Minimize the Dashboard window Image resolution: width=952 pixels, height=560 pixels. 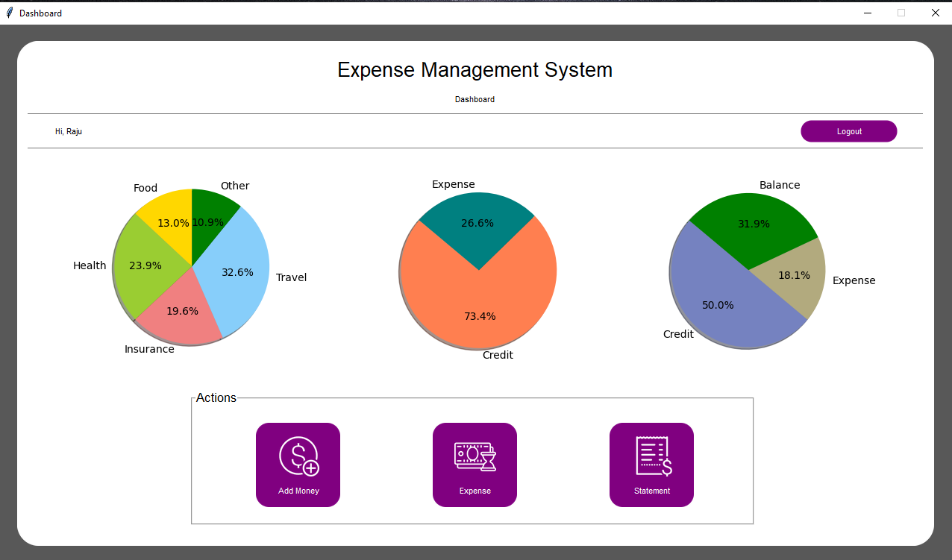[x=868, y=13]
